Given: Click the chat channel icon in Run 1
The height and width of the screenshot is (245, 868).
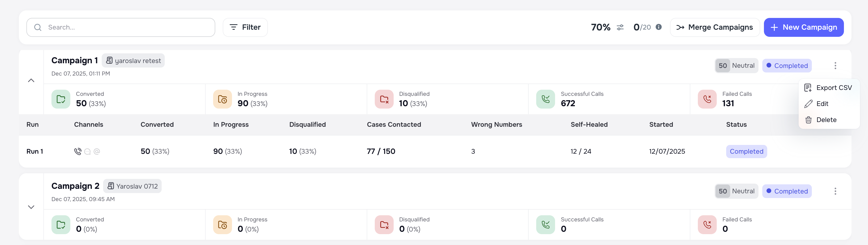Looking at the screenshot, I should tap(87, 151).
